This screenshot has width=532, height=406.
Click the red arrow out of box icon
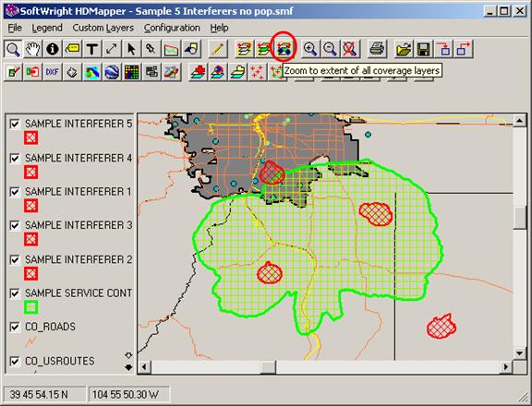tap(464, 49)
